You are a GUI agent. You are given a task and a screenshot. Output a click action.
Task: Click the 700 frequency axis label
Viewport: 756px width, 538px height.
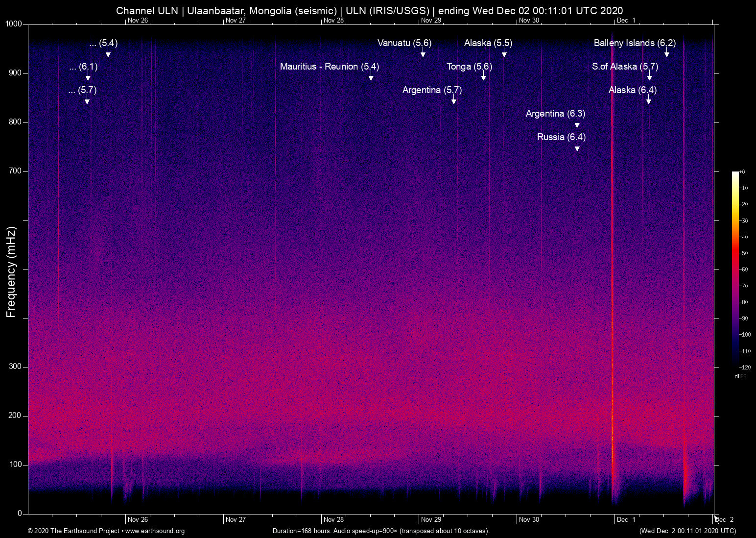[15, 171]
